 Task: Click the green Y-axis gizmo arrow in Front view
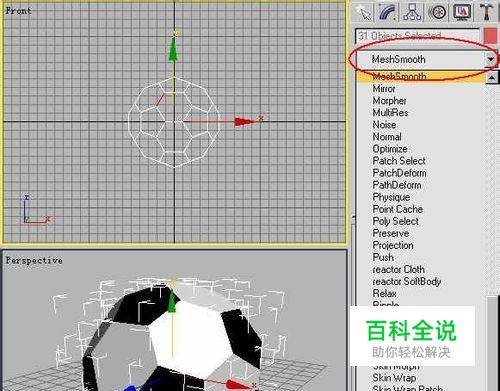point(173,50)
